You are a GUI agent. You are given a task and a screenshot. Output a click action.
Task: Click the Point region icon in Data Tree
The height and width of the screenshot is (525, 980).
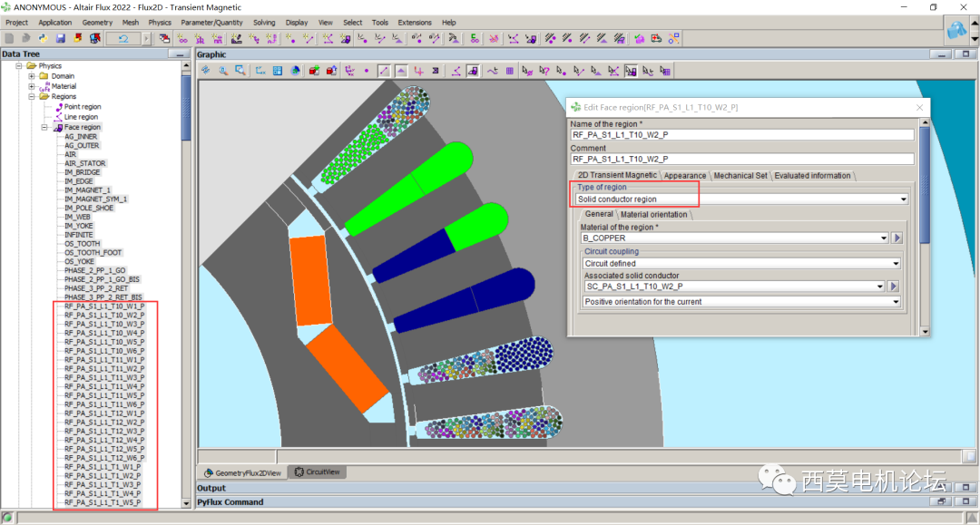pos(59,107)
